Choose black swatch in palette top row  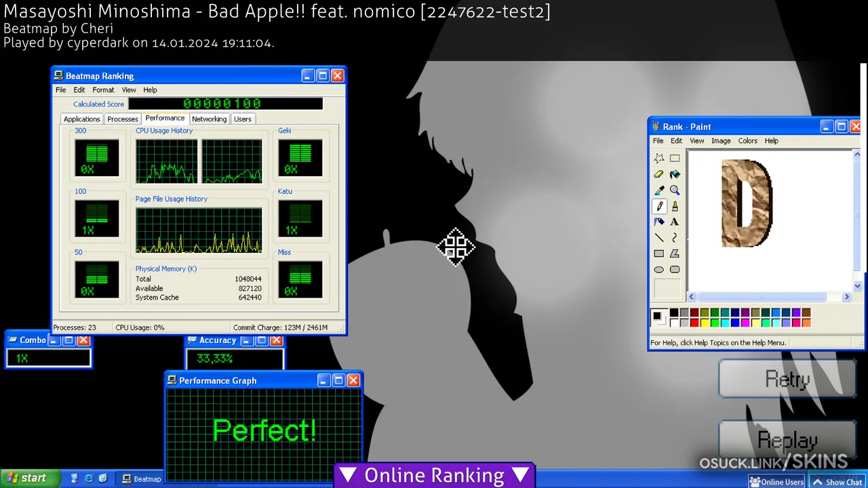[674, 312]
